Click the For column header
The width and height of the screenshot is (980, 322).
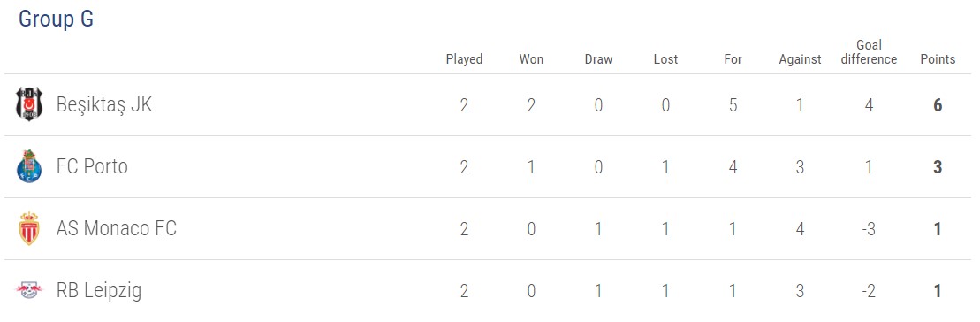coord(733,59)
